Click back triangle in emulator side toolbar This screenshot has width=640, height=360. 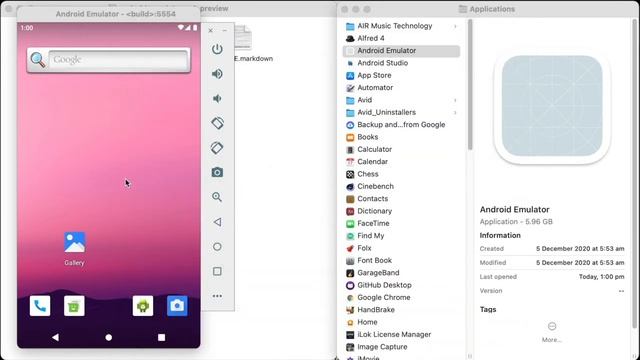pyautogui.click(x=217, y=222)
